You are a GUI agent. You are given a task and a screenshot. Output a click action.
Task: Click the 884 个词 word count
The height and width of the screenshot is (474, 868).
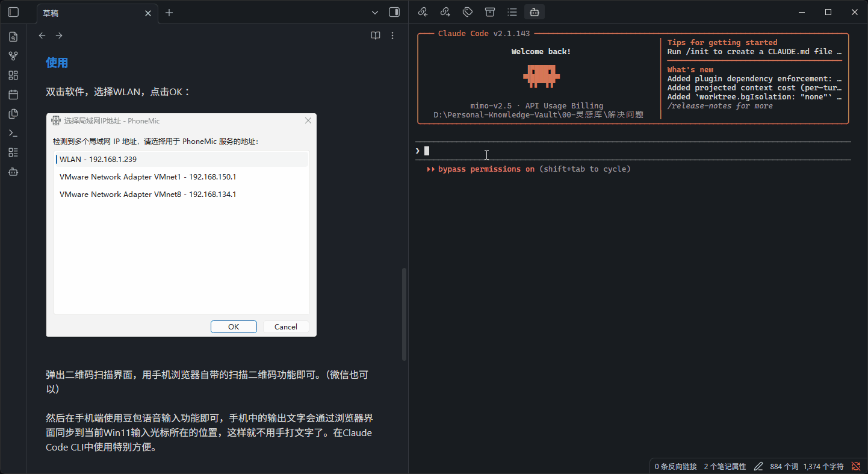(x=784, y=466)
